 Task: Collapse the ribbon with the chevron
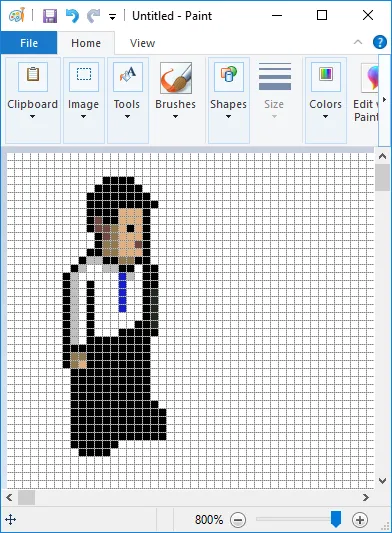pos(358,42)
